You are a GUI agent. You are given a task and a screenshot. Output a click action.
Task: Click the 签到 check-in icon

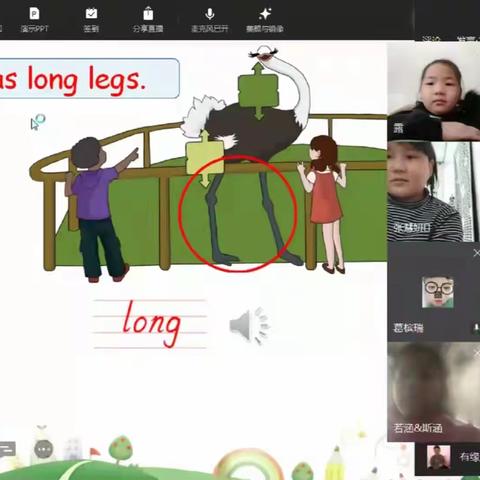[x=91, y=20]
